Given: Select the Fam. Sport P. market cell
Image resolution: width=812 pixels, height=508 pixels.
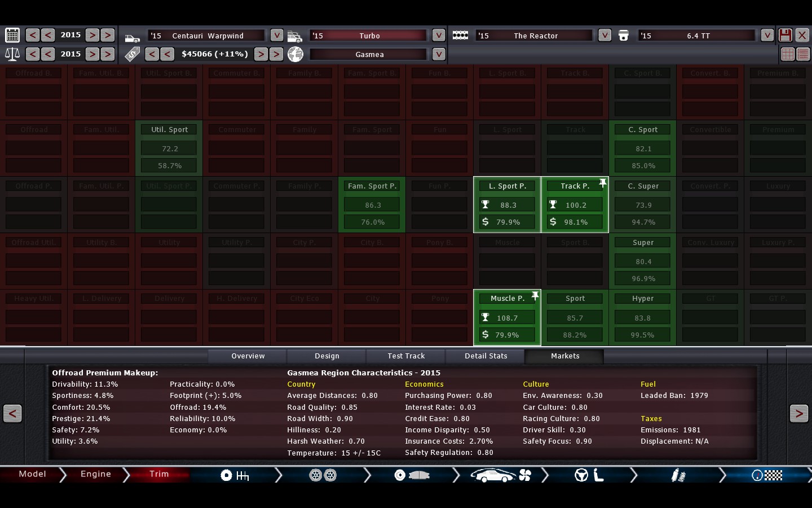Looking at the screenshot, I should click(x=372, y=205).
